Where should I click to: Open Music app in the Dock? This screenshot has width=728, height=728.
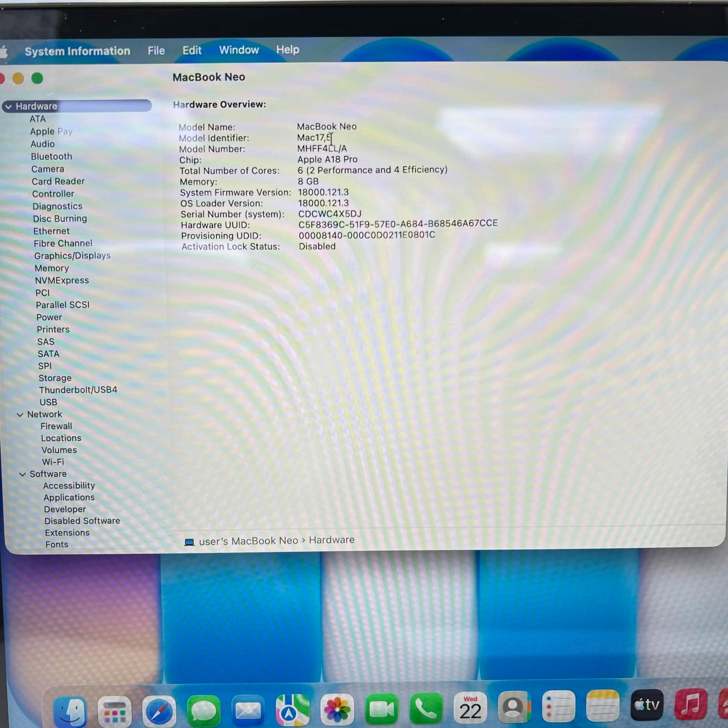pyautogui.click(x=691, y=704)
